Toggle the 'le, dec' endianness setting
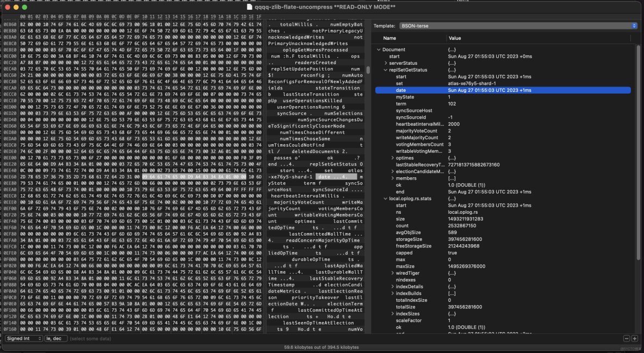Viewport: 644px width, 353px height. tap(55, 338)
